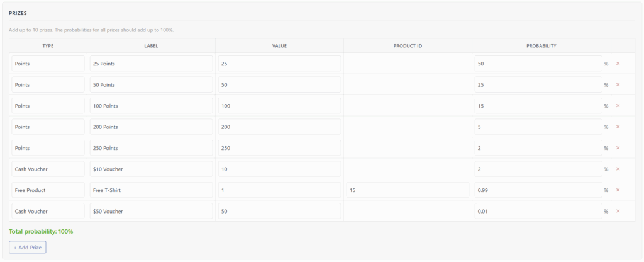This screenshot has height=262, width=644.
Task: Remove the 25 Points prize row
Action: pos(618,64)
